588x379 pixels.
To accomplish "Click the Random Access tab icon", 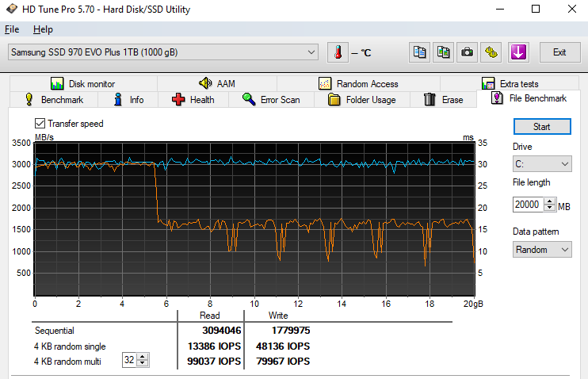I will point(325,83).
